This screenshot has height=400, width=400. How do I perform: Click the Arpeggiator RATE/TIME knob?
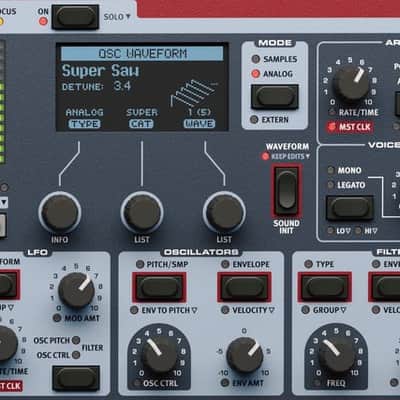tap(351, 82)
